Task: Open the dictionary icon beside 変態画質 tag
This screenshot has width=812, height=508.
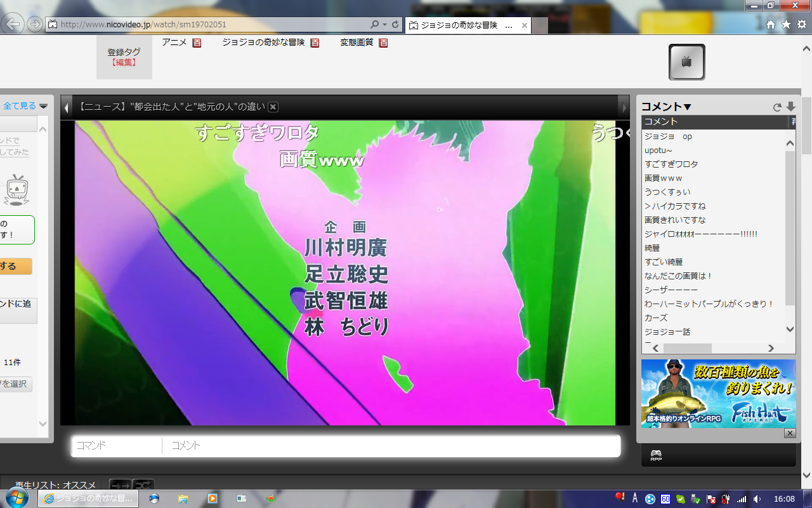Action: [x=383, y=43]
